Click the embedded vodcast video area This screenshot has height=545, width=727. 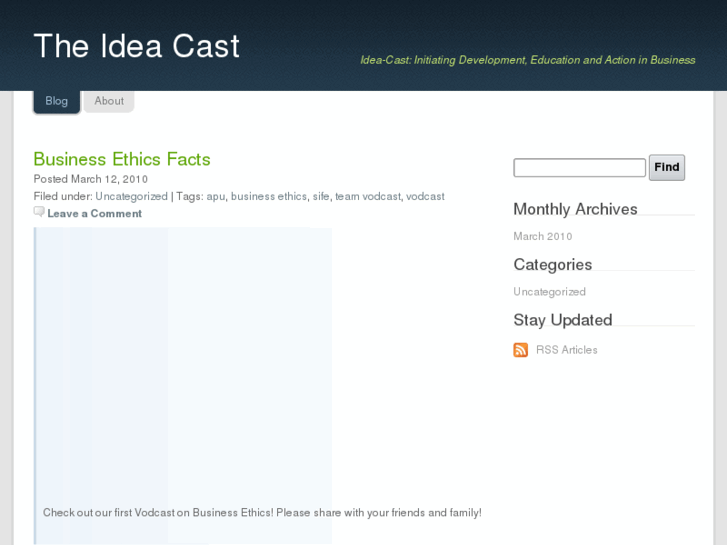183,360
